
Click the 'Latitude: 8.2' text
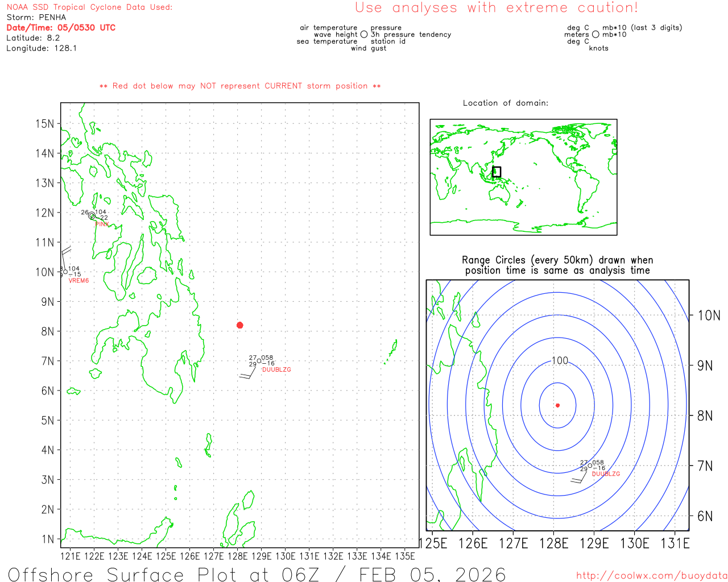pyautogui.click(x=33, y=38)
